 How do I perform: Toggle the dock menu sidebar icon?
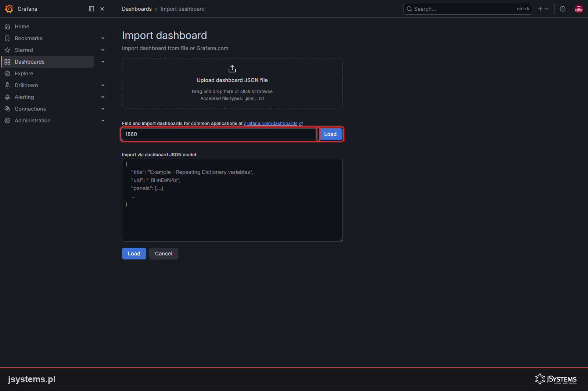click(x=92, y=9)
